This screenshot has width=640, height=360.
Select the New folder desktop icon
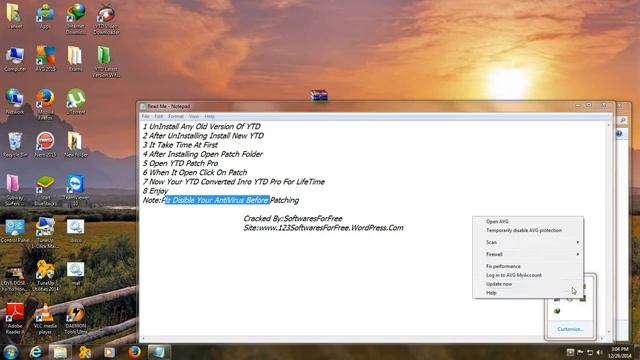pos(76,144)
